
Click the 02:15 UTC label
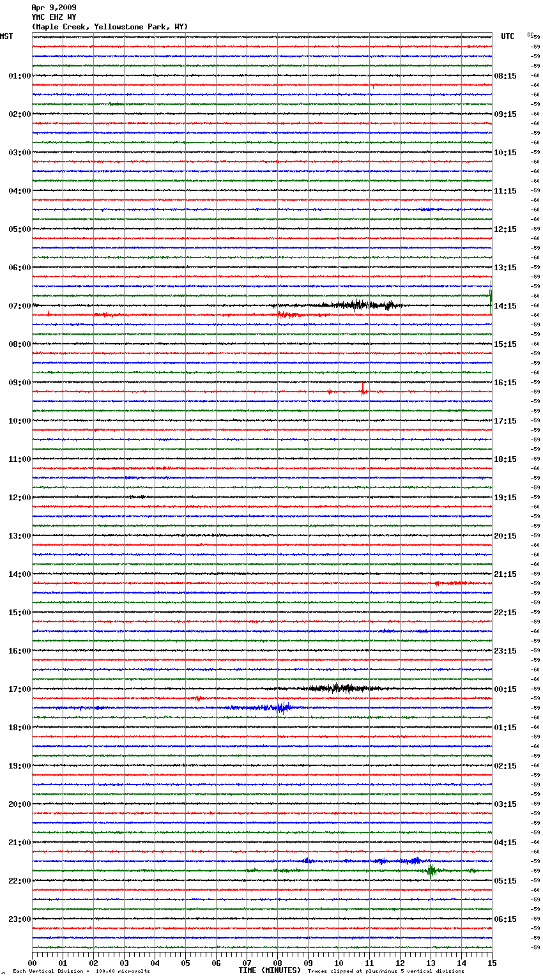[x=505, y=766]
